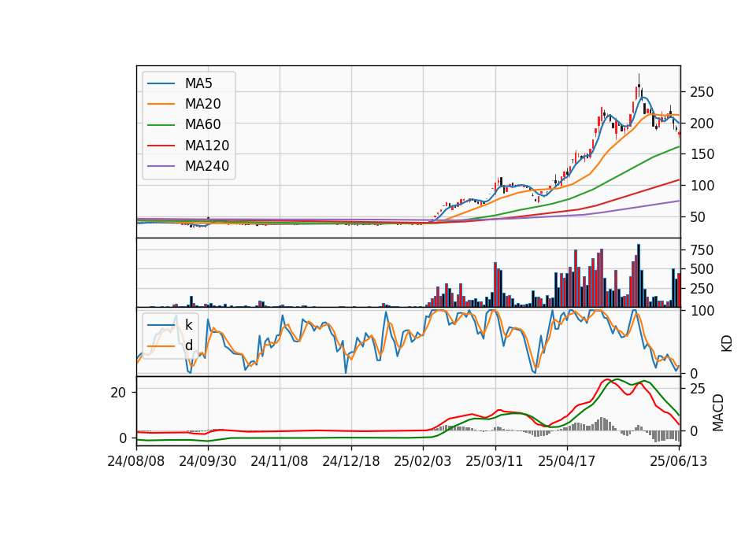This screenshot has height=543, width=756.
Task: Click the d label in KD legend
Action: coord(189,345)
